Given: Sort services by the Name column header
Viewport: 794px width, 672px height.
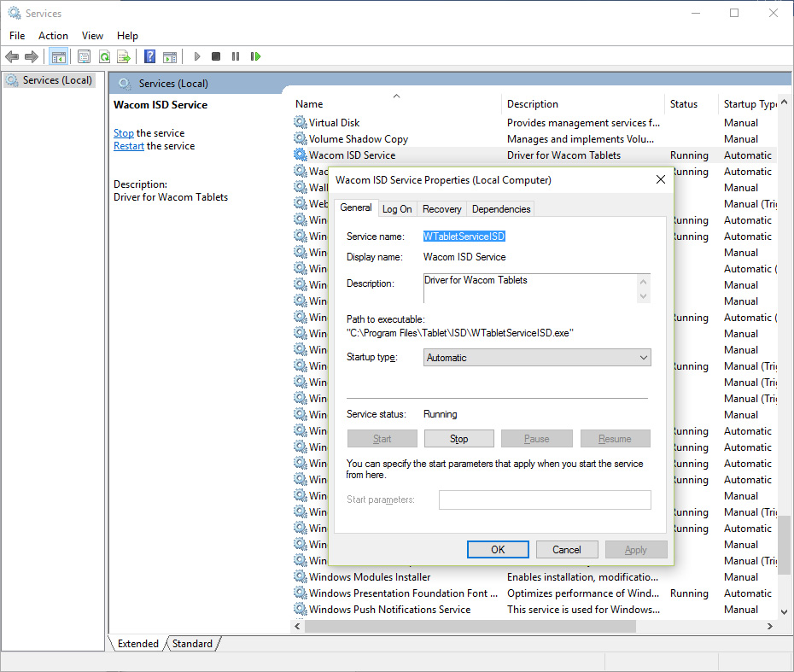Looking at the screenshot, I should click(396, 104).
